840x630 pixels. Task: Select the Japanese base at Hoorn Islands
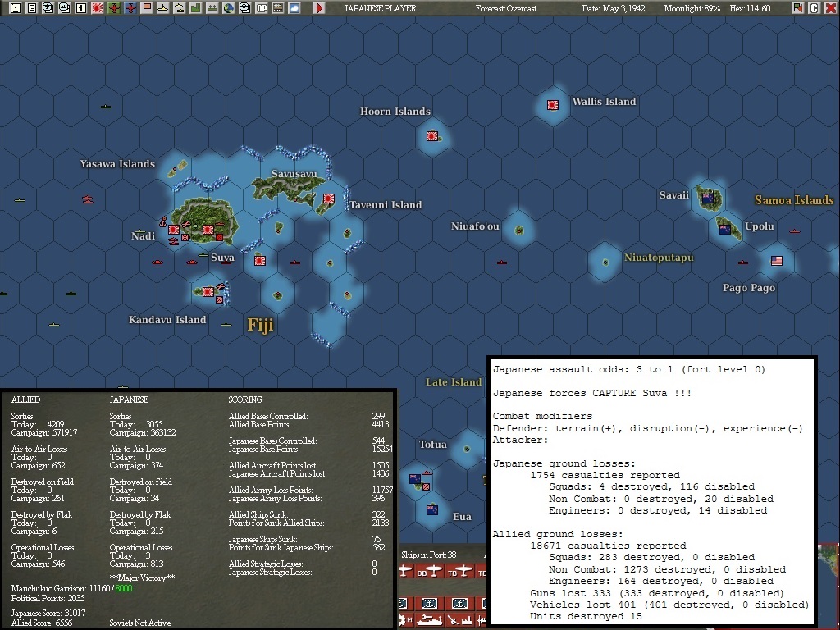click(x=432, y=136)
